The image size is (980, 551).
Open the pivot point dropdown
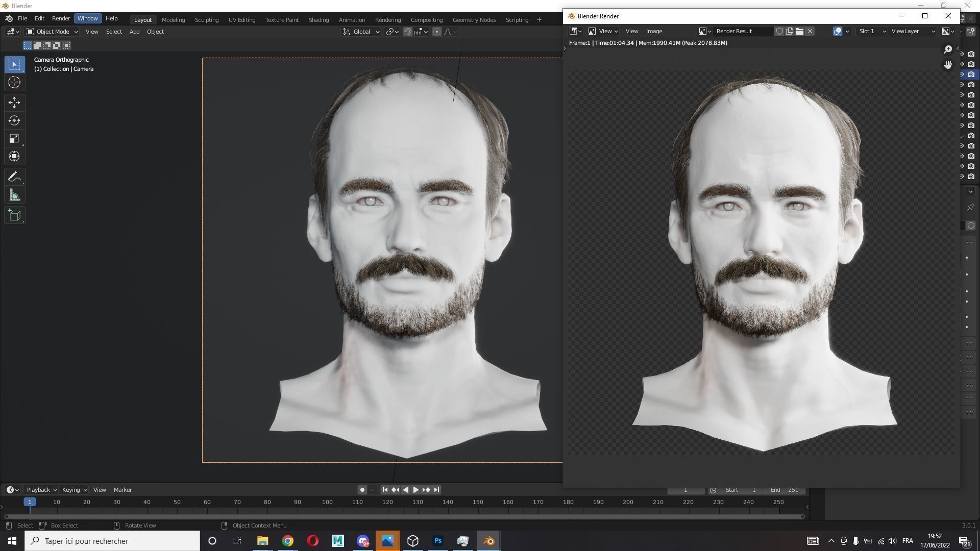coord(392,32)
